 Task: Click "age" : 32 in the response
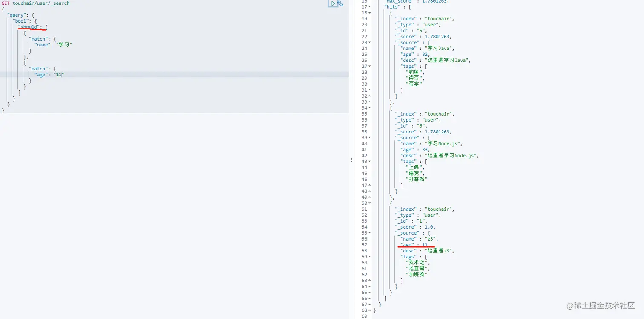click(415, 55)
